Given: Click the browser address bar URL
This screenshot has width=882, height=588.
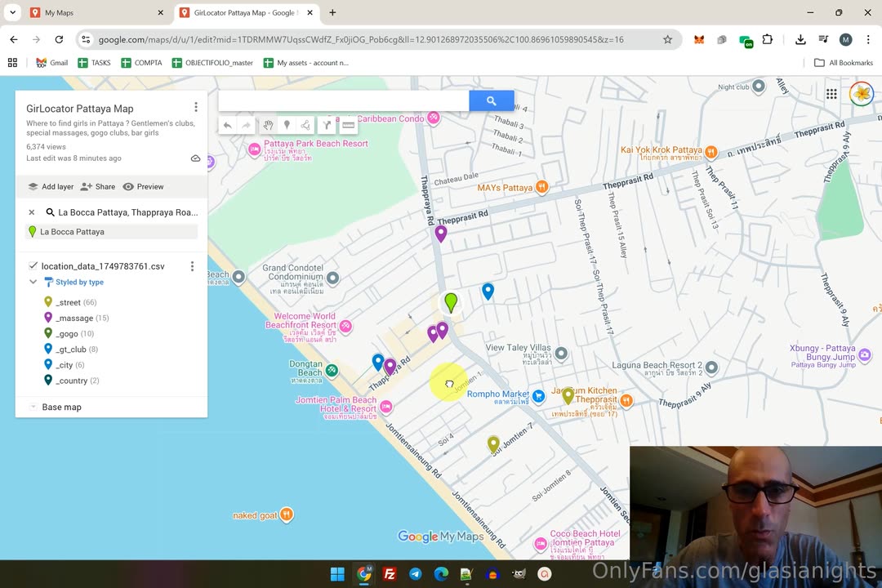Looking at the screenshot, I should click(x=361, y=39).
